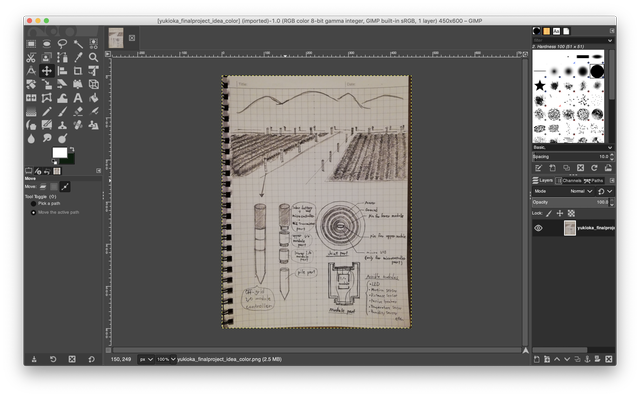Open the zoom percentage dropdown in status bar
This screenshot has width=640, height=397.
pos(166,359)
